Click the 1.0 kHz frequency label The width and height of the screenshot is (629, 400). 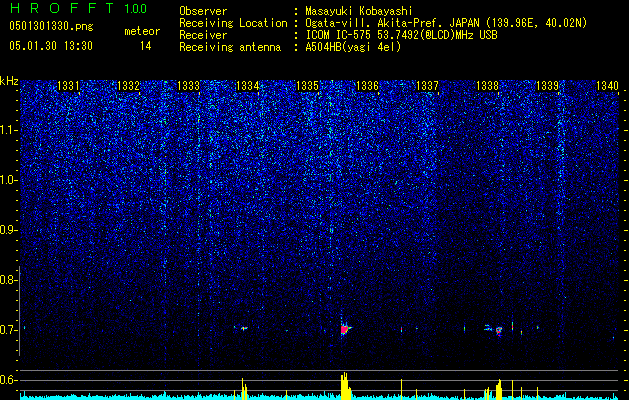[9, 180]
